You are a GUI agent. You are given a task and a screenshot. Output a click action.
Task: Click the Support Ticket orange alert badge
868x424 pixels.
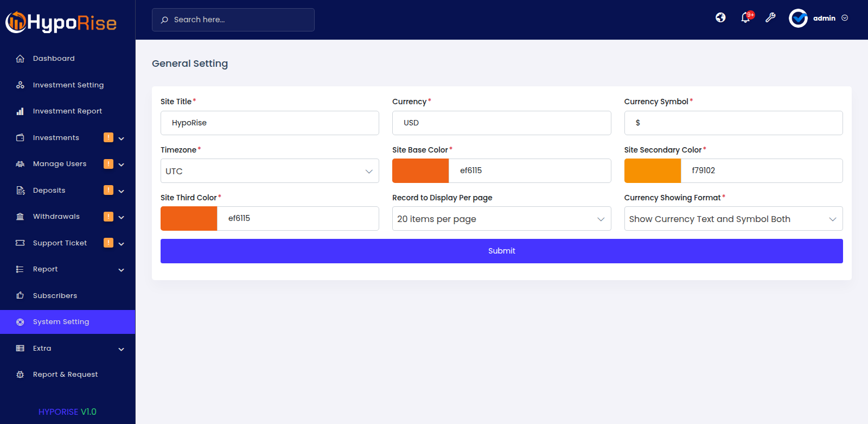(108, 243)
